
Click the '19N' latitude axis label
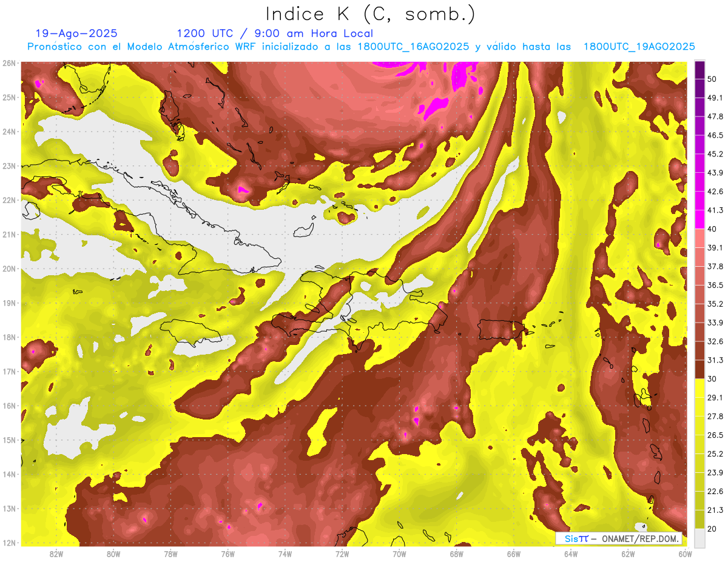[x=9, y=303]
